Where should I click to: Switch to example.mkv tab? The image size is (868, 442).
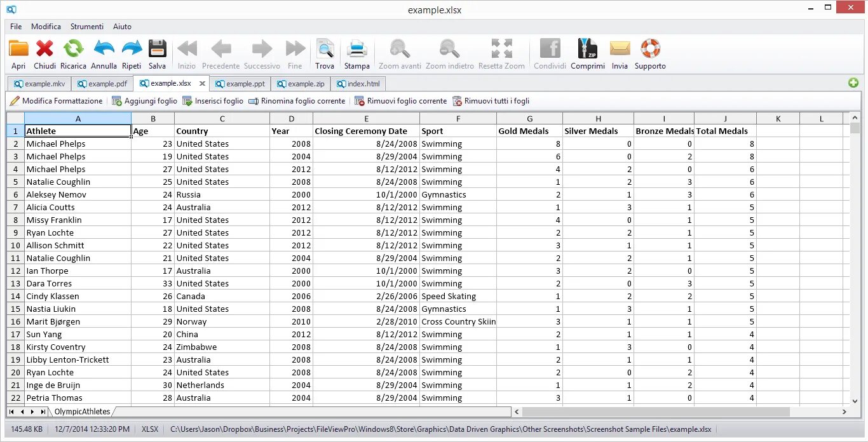click(x=39, y=84)
